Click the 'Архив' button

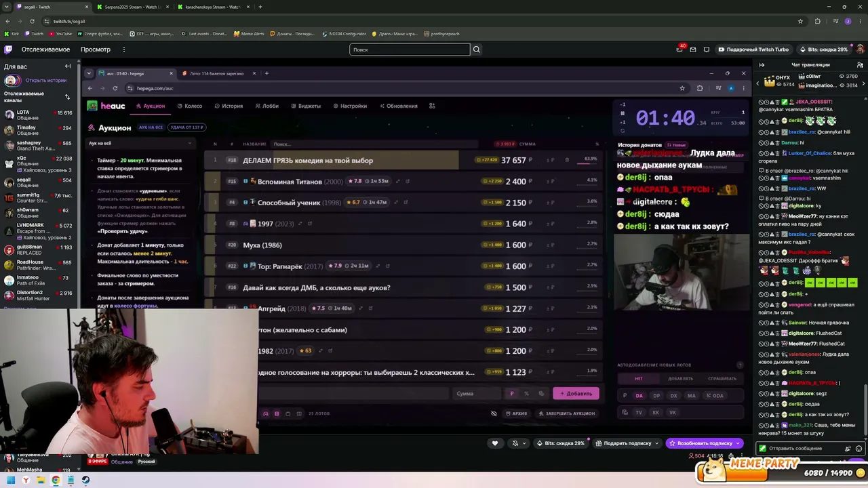point(516,413)
